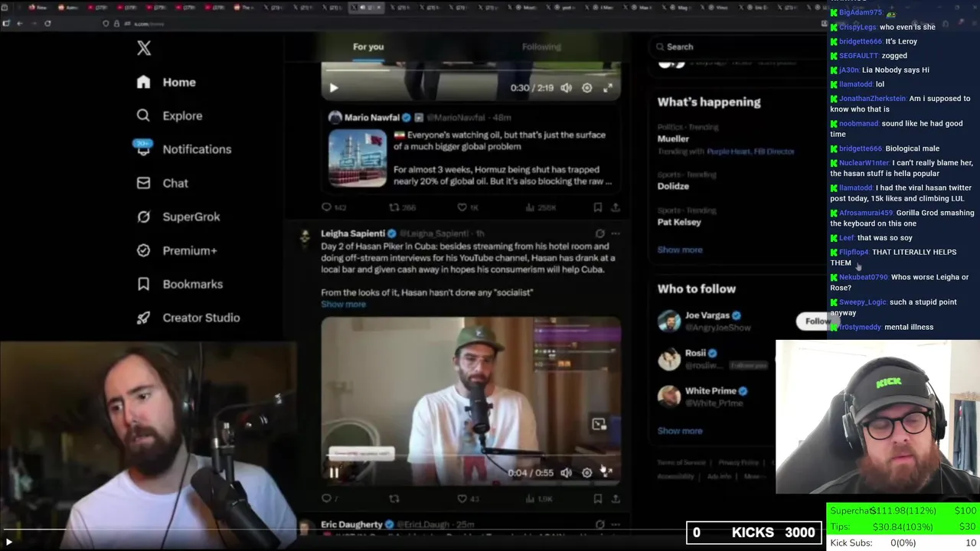Toggle picture-in-picture on Hasan video
This screenshot has width=980, height=551.
coord(599,424)
